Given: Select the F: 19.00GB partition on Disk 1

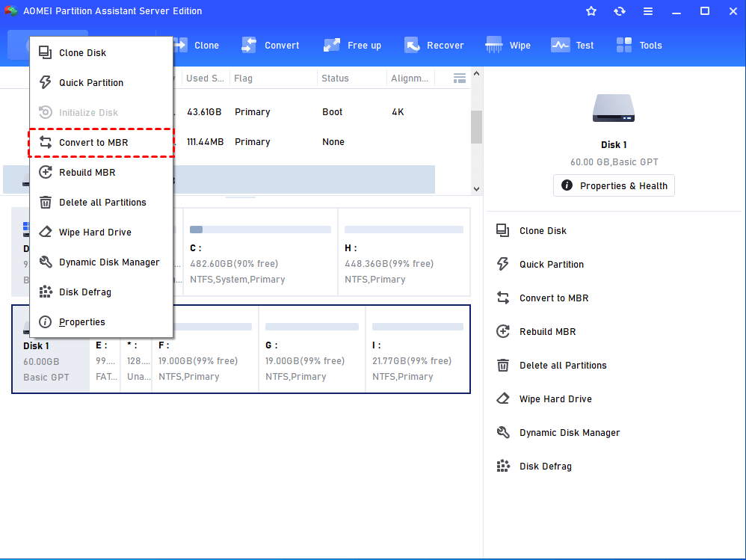Looking at the screenshot, I should (x=205, y=349).
